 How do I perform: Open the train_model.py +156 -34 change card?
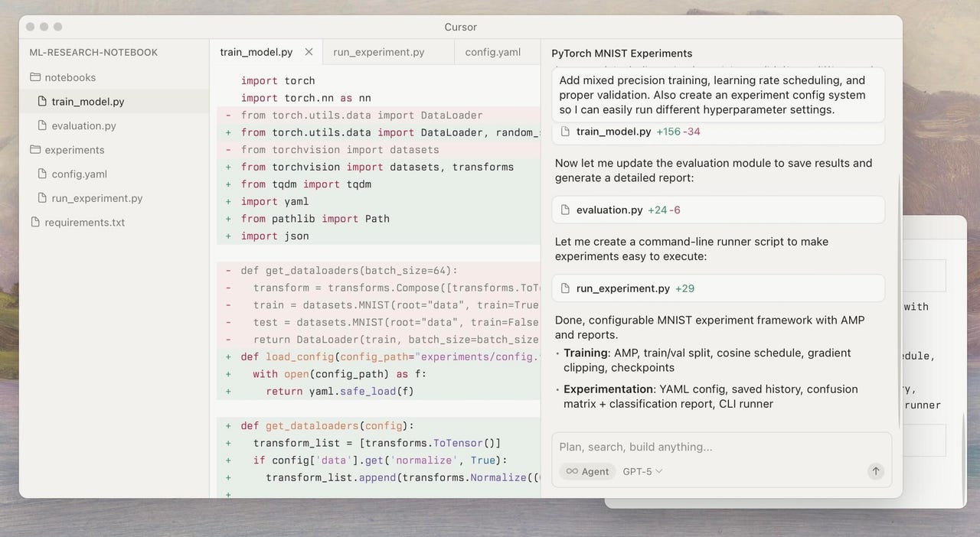coord(717,132)
